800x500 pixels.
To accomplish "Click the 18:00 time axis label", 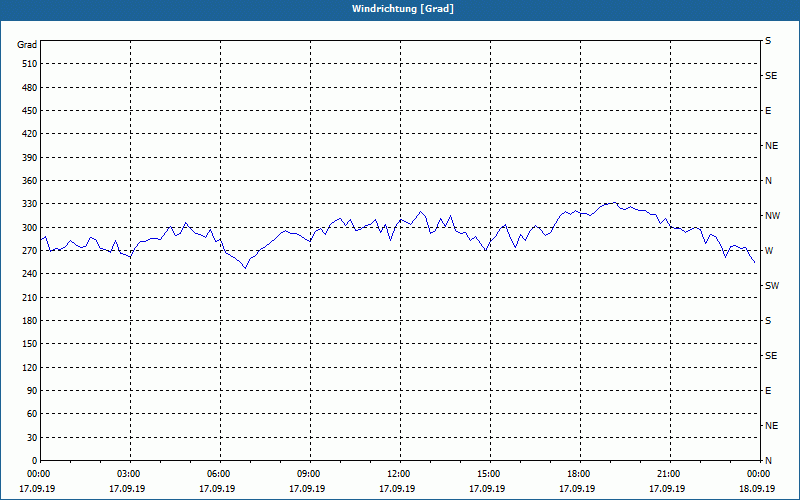I will point(578,474).
